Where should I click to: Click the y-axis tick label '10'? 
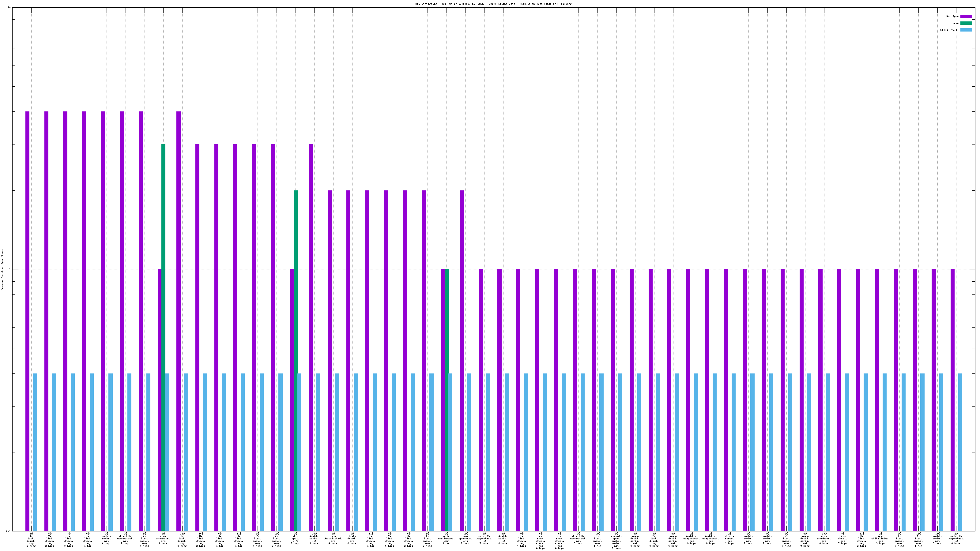(x=9, y=8)
